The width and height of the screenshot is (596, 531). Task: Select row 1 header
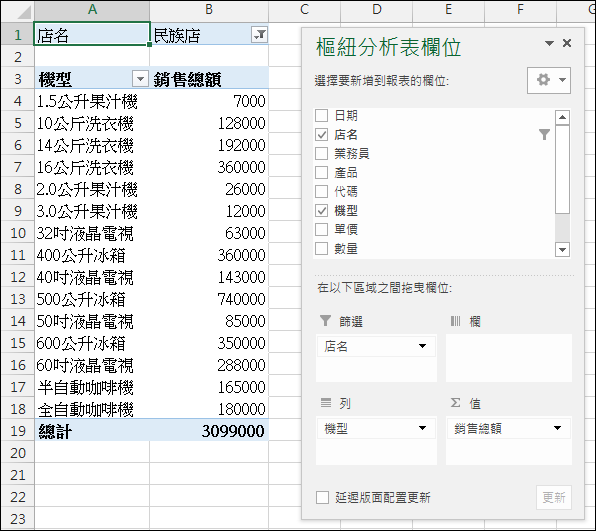(17, 35)
